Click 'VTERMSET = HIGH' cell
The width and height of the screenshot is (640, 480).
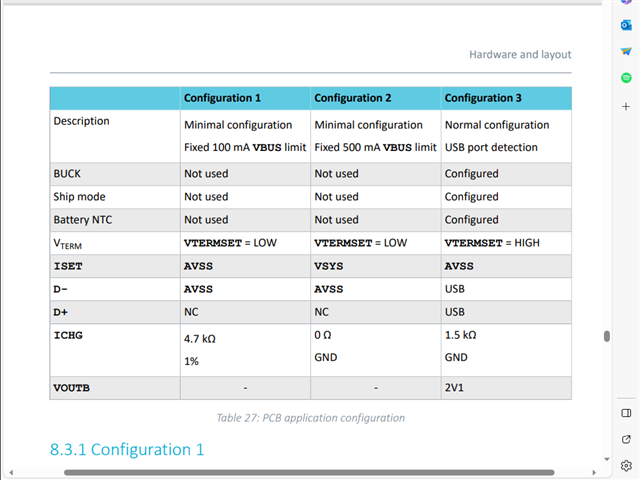coord(492,243)
